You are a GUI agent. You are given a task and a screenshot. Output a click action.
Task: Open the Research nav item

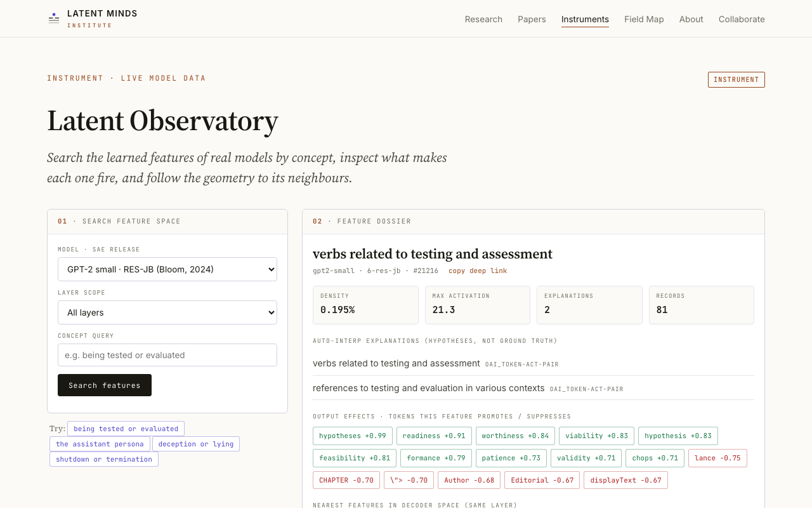pyautogui.click(x=483, y=19)
